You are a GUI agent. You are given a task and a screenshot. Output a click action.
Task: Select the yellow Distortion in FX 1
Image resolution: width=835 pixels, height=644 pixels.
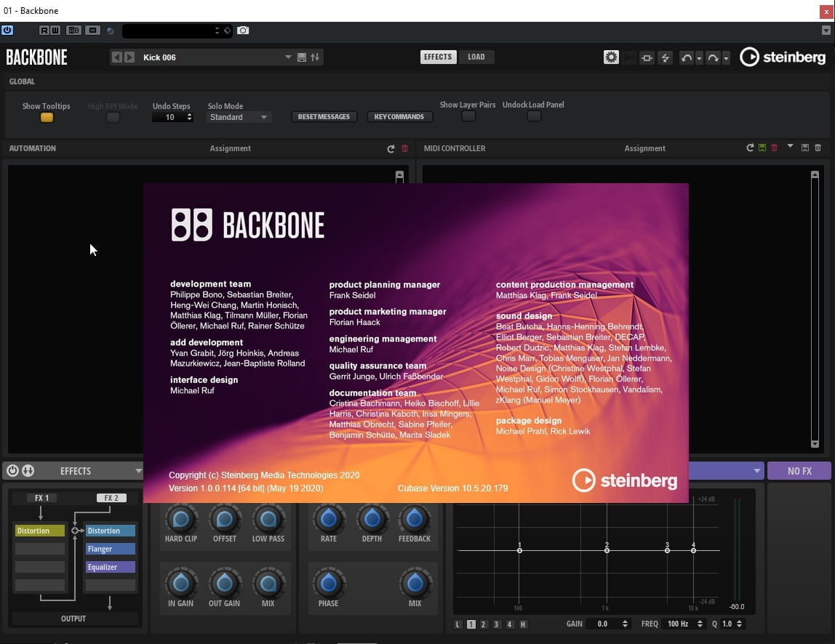[39, 531]
